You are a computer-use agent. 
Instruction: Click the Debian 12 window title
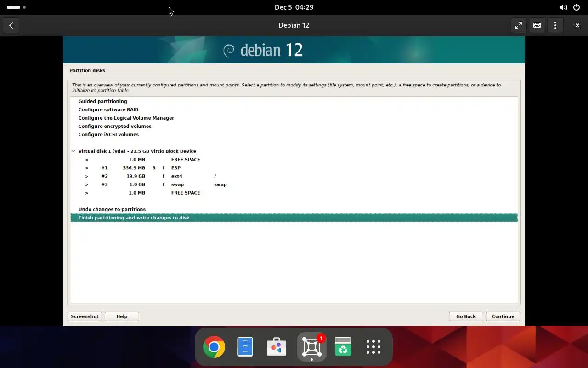coord(294,25)
